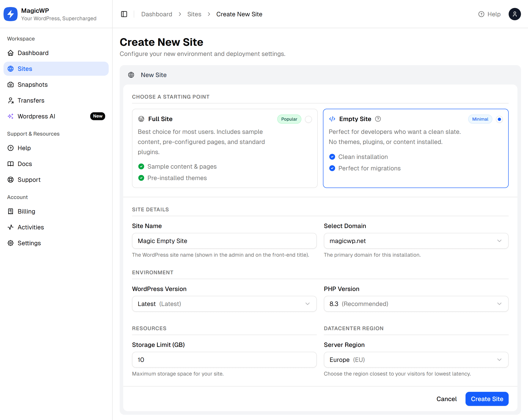Click the Sites globe icon in sidebar
This screenshot has height=420, width=528.
[11, 69]
